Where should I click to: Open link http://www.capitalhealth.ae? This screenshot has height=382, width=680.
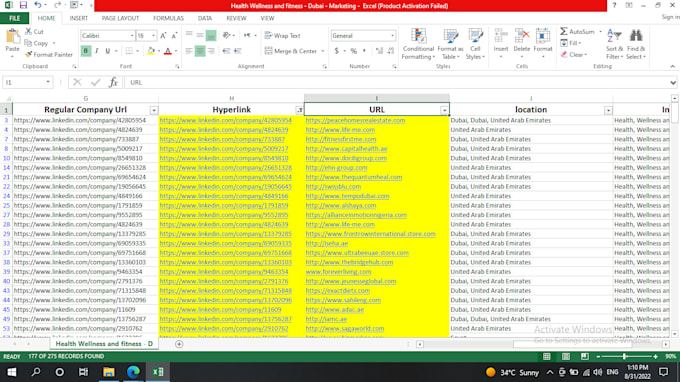[346, 148]
